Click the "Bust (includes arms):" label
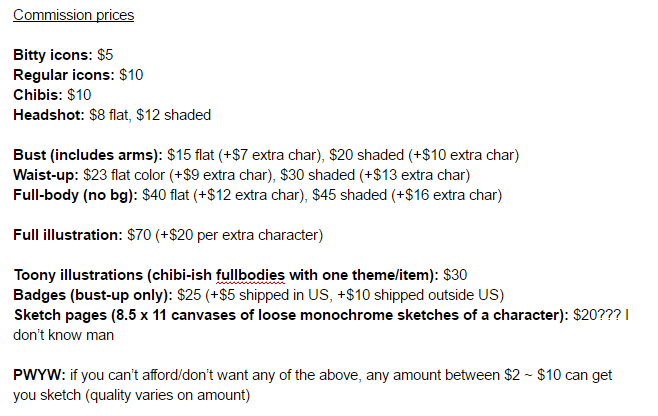The width and height of the screenshot is (658, 416). (x=88, y=155)
